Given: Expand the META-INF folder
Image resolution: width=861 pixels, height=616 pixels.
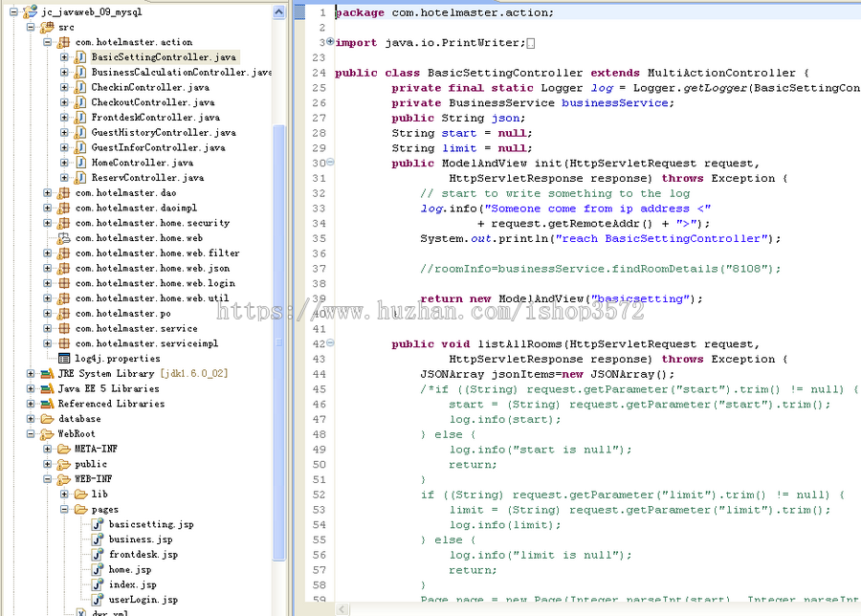Looking at the screenshot, I should coord(47,449).
